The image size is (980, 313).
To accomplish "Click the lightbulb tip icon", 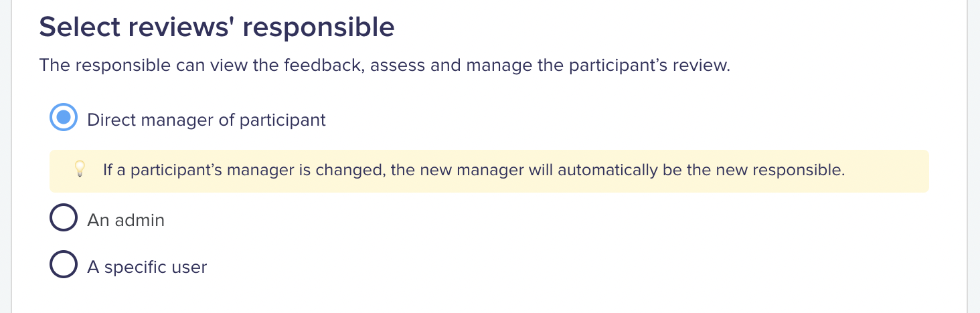I will tap(80, 170).
